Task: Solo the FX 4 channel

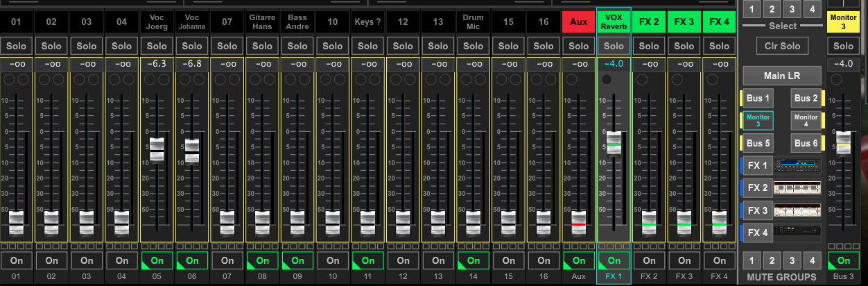Action: tap(720, 46)
